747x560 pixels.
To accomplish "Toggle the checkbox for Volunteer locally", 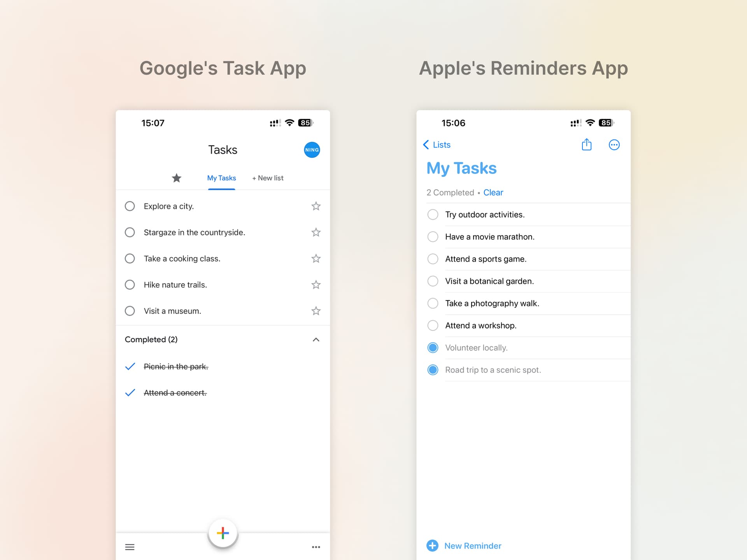I will click(432, 348).
